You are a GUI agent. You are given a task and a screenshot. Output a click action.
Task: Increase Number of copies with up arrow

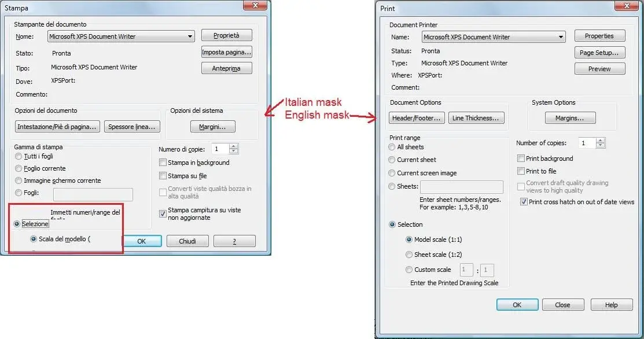[x=601, y=141]
